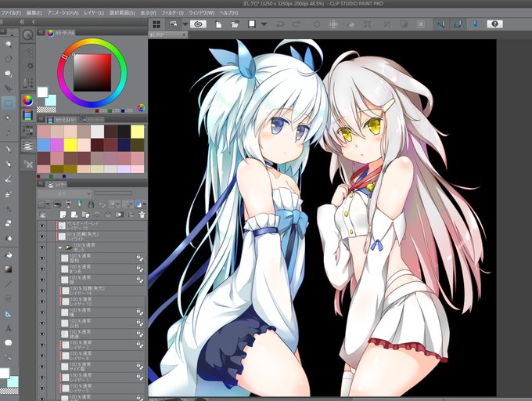Delete the selected layer with the trash icon
Viewport: 532px width, 401px height.
click(x=142, y=215)
